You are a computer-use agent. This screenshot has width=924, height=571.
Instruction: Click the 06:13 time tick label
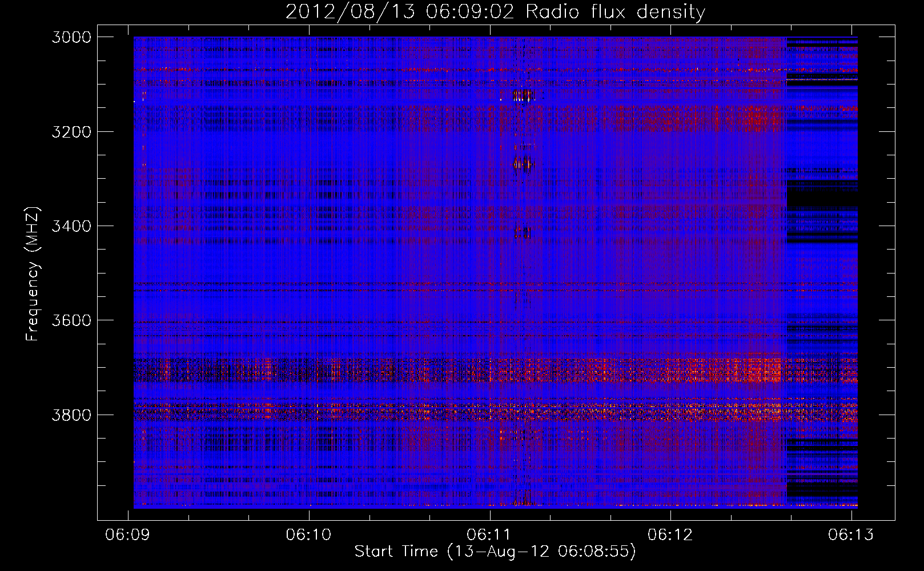tap(851, 534)
